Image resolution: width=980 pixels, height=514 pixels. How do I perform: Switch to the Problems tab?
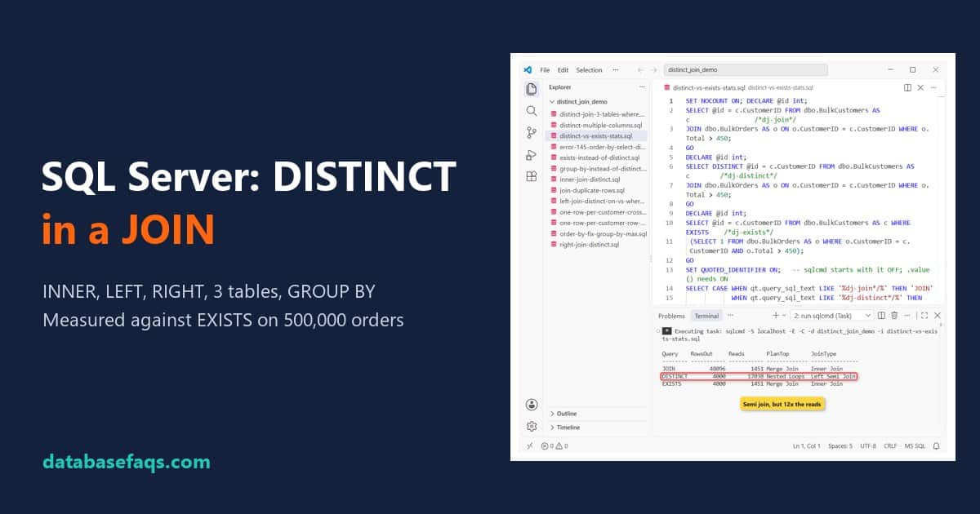[671, 316]
